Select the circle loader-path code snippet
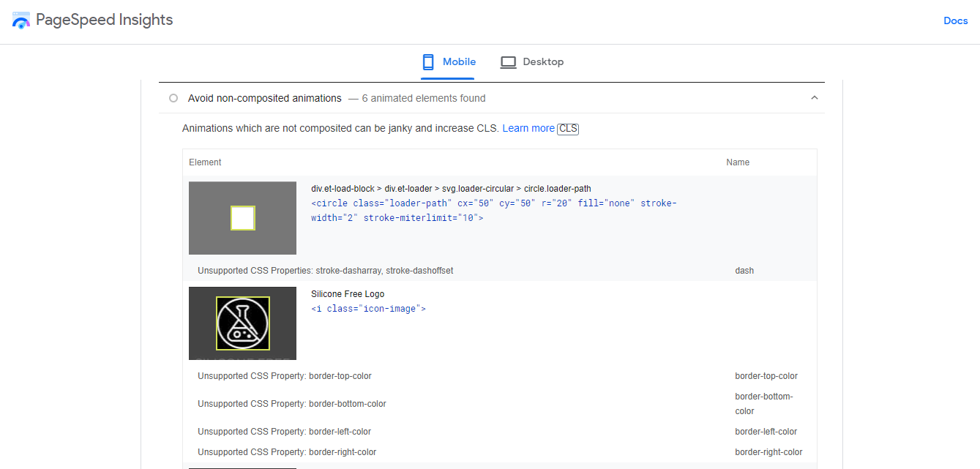The height and width of the screenshot is (469, 980). [494, 211]
